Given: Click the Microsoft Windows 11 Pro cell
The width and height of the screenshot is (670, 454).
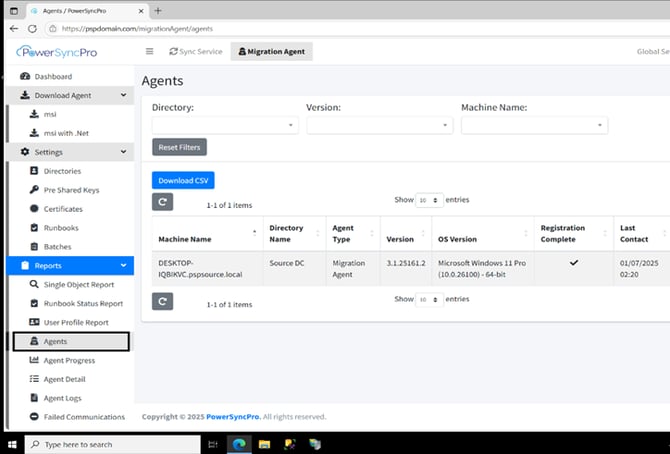Looking at the screenshot, I should tap(482, 268).
